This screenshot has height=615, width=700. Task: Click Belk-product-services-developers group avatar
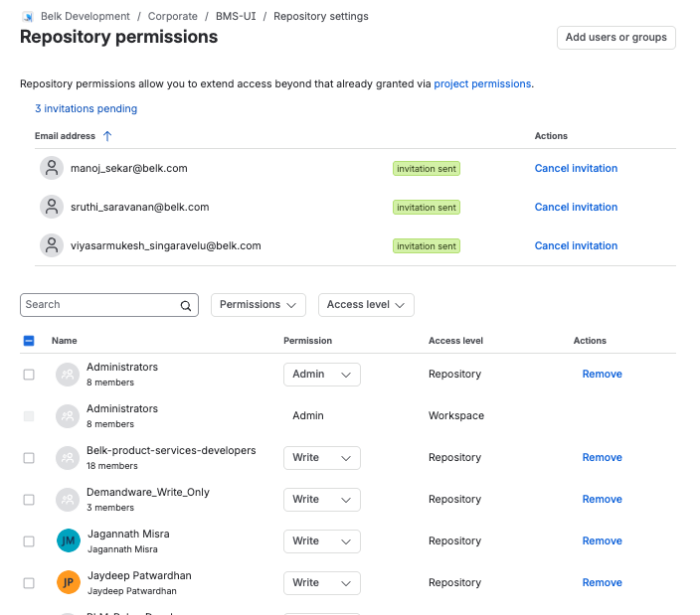pos(68,458)
